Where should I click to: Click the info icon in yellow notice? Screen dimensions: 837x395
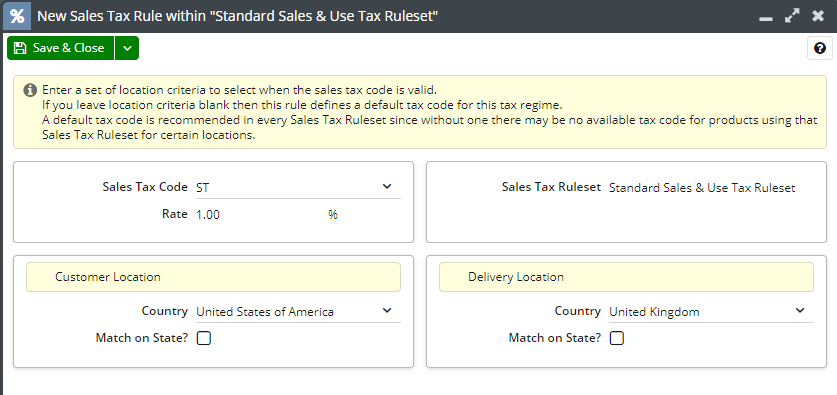(30, 90)
